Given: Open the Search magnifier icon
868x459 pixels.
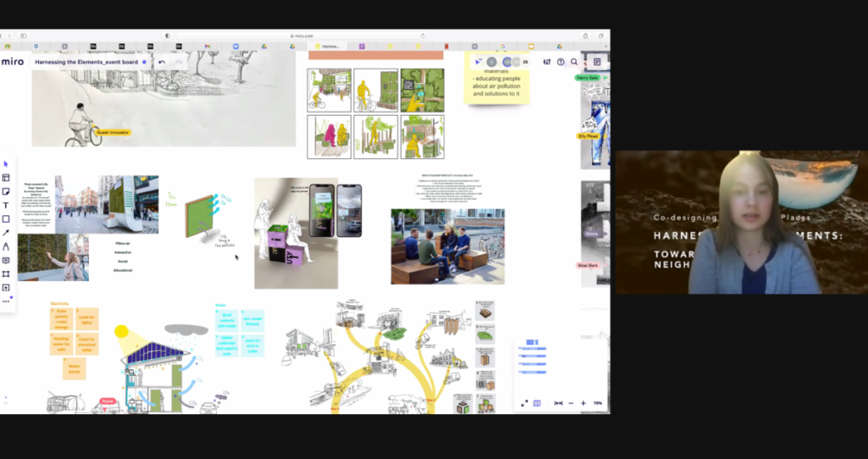Looking at the screenshot, I should tap(574, 62).
